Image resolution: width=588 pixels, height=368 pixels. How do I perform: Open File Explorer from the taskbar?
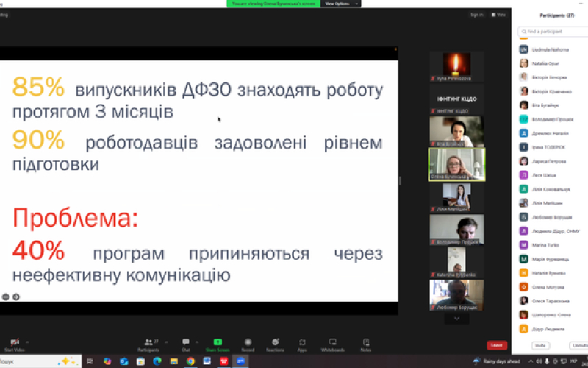[x=173, y=361]
